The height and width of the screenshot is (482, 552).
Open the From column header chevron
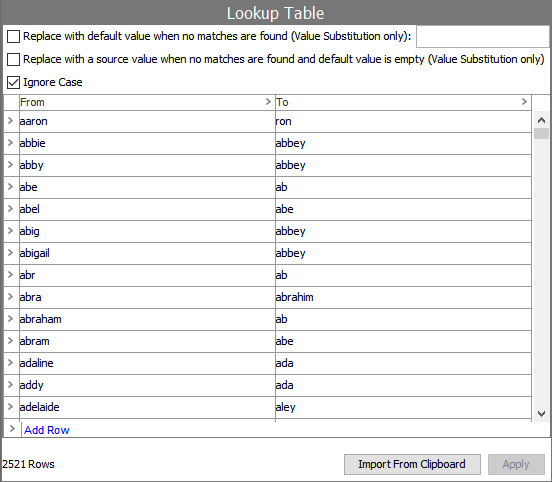(268, 102)
